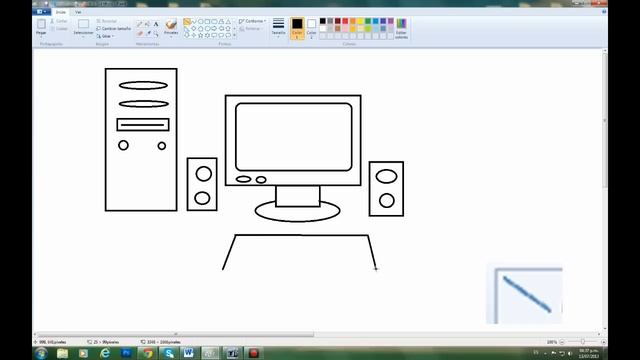Choose the diamond shape

(193, 29)
